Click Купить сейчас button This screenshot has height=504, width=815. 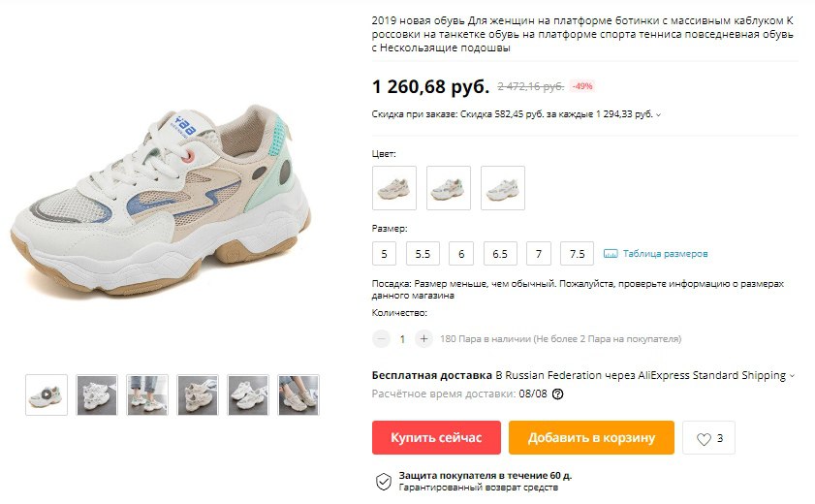pos(436,437)
